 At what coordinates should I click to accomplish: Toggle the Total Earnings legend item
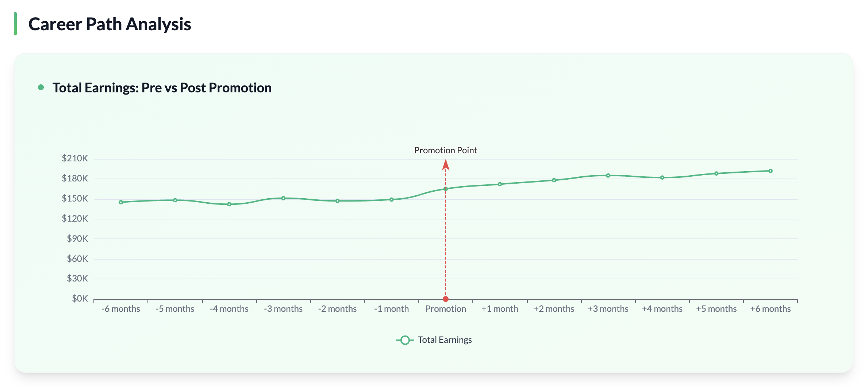434,340
